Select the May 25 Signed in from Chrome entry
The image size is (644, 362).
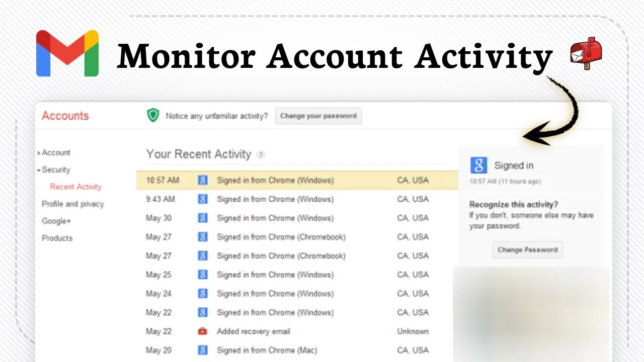click(297, 275)
